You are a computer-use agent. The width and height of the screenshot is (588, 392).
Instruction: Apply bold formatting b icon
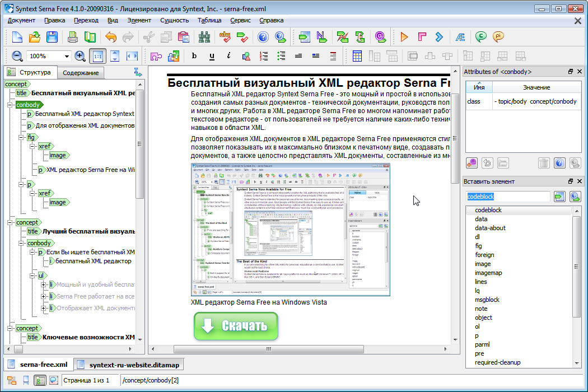(194, 56)
